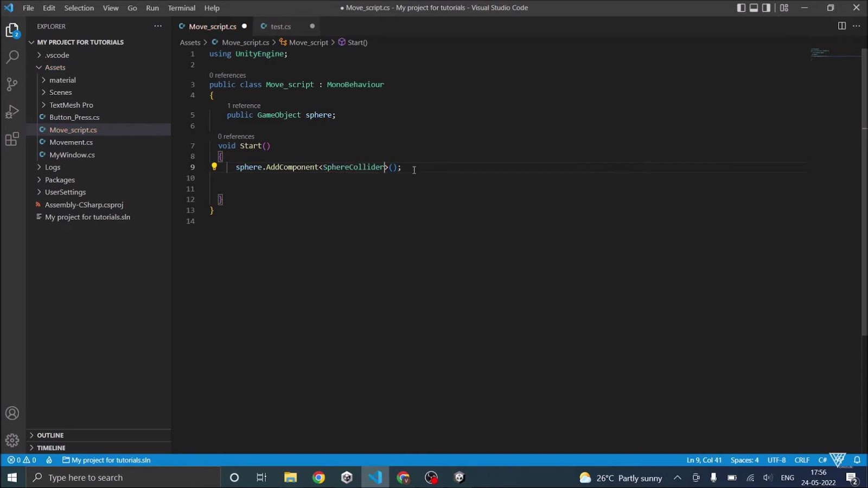Launch OBS Studio from the taskbar
Screen dimensions: 868x488
[x=431, y=477]
